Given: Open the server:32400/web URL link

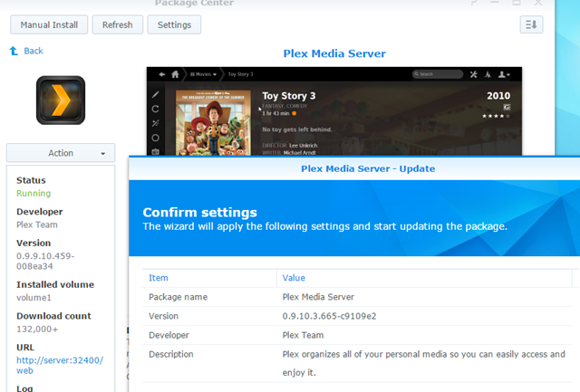Looking at the screenshot, I should (60, 366).
